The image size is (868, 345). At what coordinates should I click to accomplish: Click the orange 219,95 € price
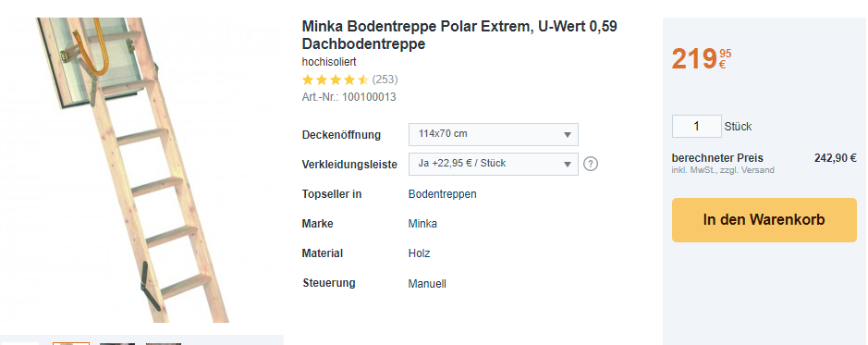(x=702, y=59)
